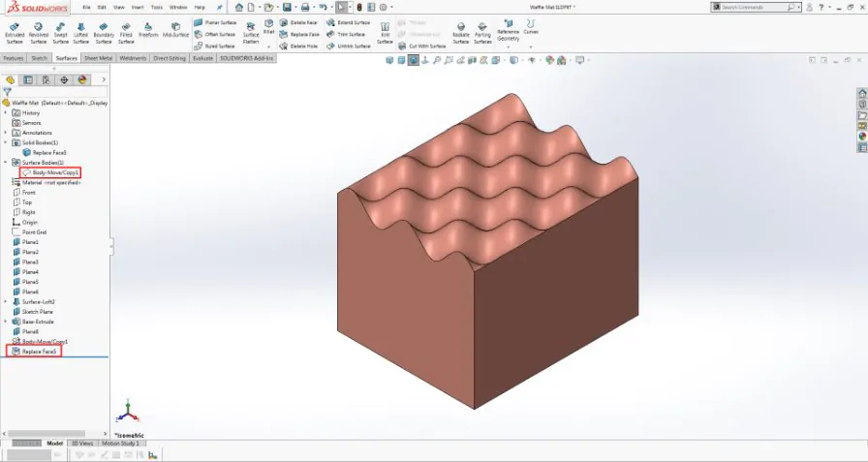Image resolution: width=868 pixels, height=462 pixels.
Task: Open the Sheet Metal tab
Action: [98, 58]
